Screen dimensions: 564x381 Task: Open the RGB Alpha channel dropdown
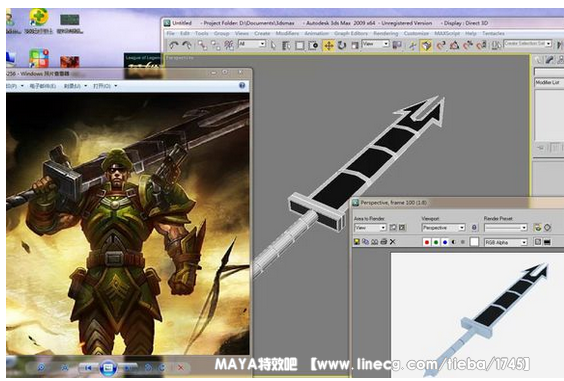pyautogui.click(x=506, y=242)
